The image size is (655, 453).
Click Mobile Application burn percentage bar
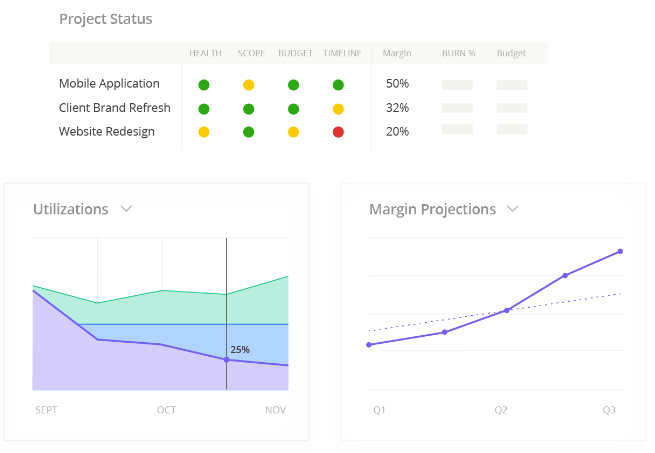(457, 85)
